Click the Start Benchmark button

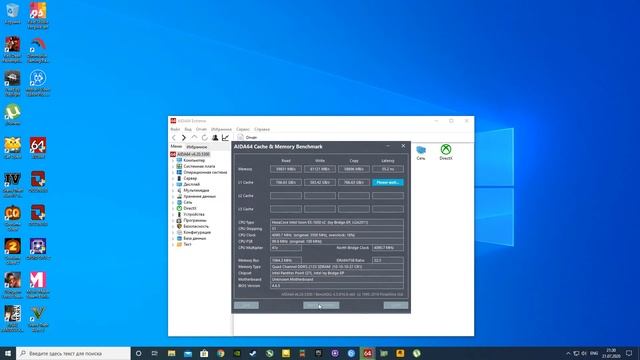coord(321,305)
